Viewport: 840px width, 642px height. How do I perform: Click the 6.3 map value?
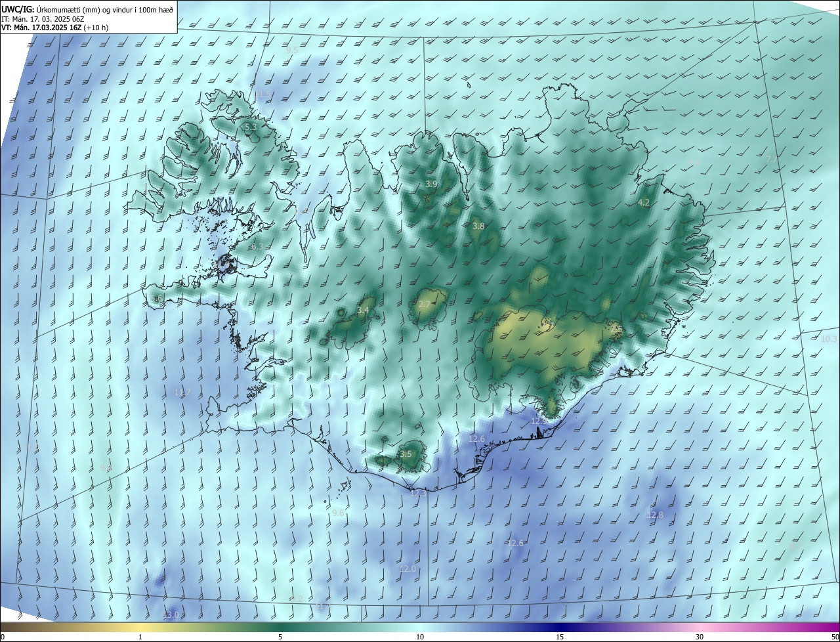pos(257,247)
